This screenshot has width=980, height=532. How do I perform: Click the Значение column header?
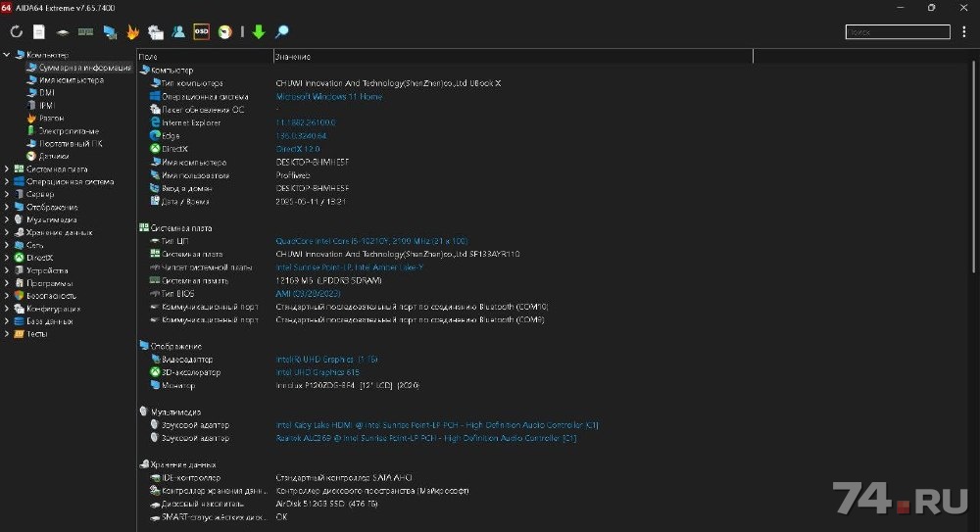(514, 56)
